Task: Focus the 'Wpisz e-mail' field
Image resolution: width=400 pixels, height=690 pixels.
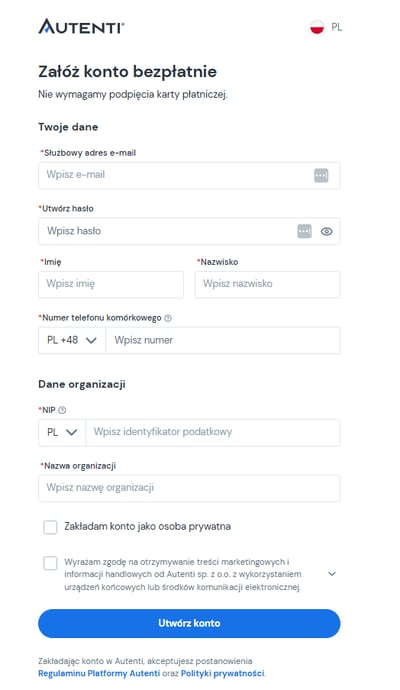Action: 189,175
